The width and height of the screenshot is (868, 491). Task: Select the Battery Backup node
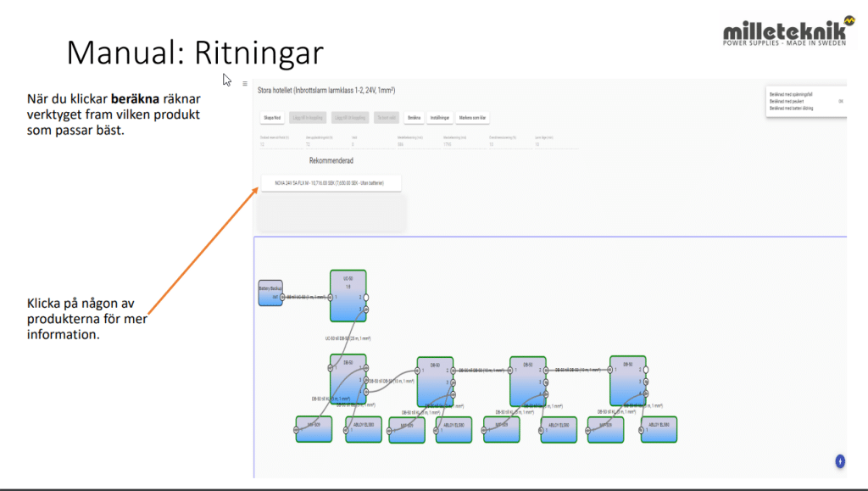[x=270, y=293]
